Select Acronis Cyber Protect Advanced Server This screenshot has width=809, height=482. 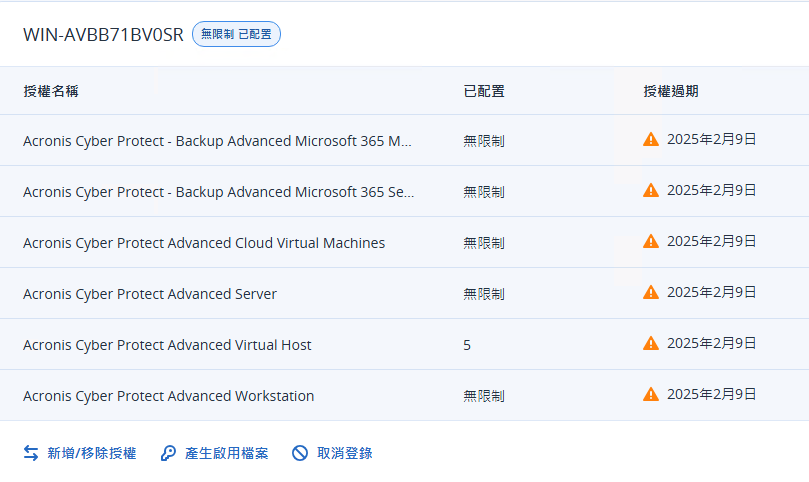click(x=150, y=294)
